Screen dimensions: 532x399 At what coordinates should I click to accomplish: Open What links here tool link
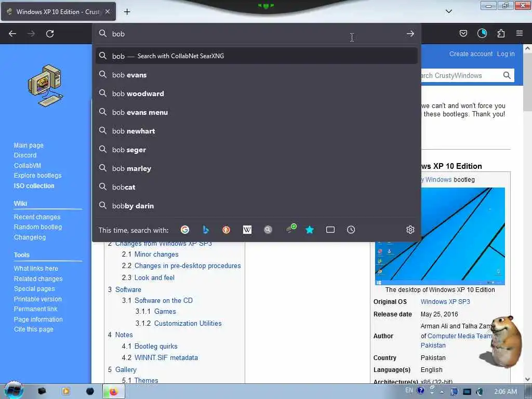click(x=36, y=269)
